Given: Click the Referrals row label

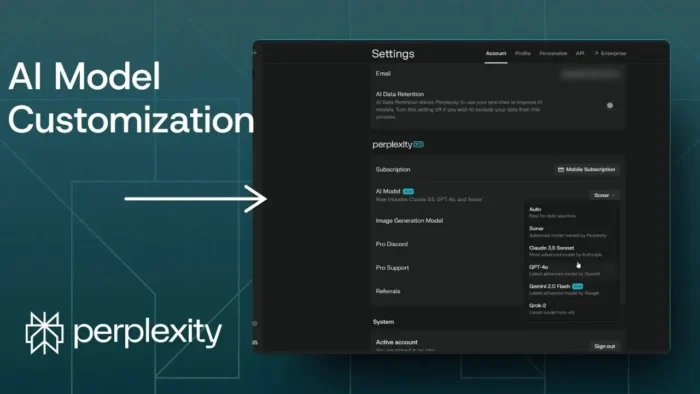Looking at the screenshot, I should pos(388,291).
